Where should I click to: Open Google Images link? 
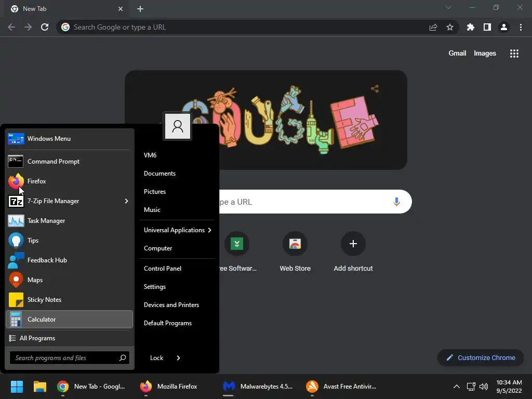coord(485,54)
